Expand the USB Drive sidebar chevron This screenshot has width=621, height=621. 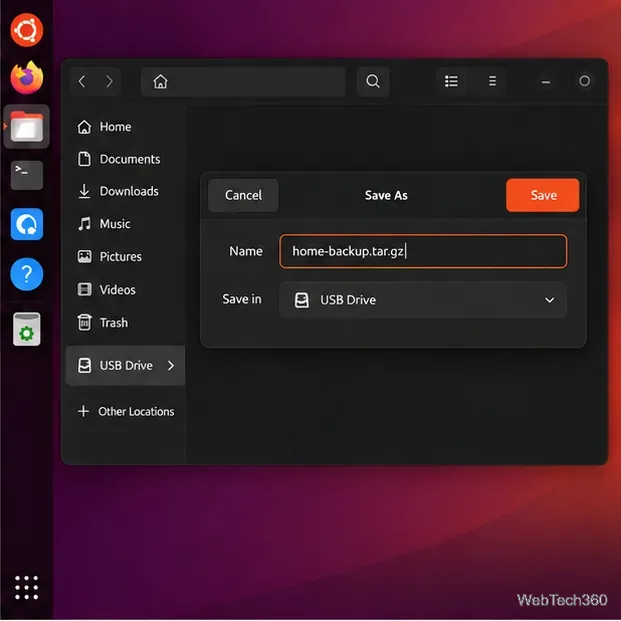pos(171,366)
